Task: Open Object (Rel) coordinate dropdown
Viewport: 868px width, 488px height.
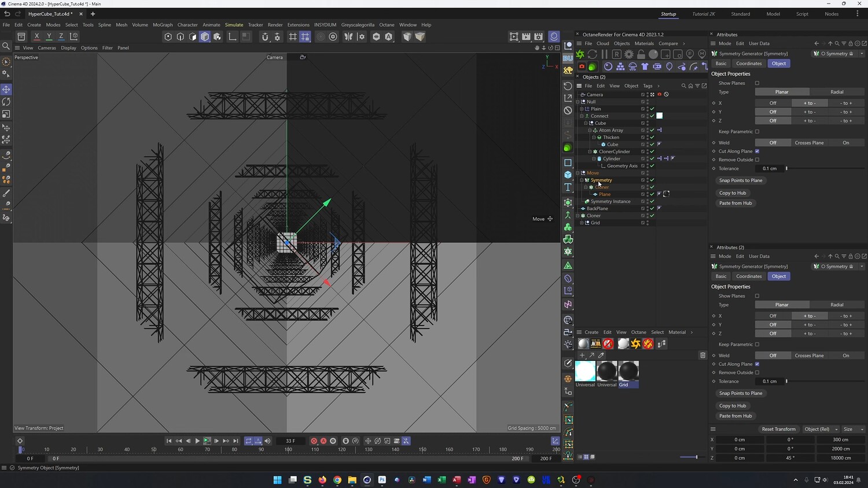Action: tap(821, 429)
